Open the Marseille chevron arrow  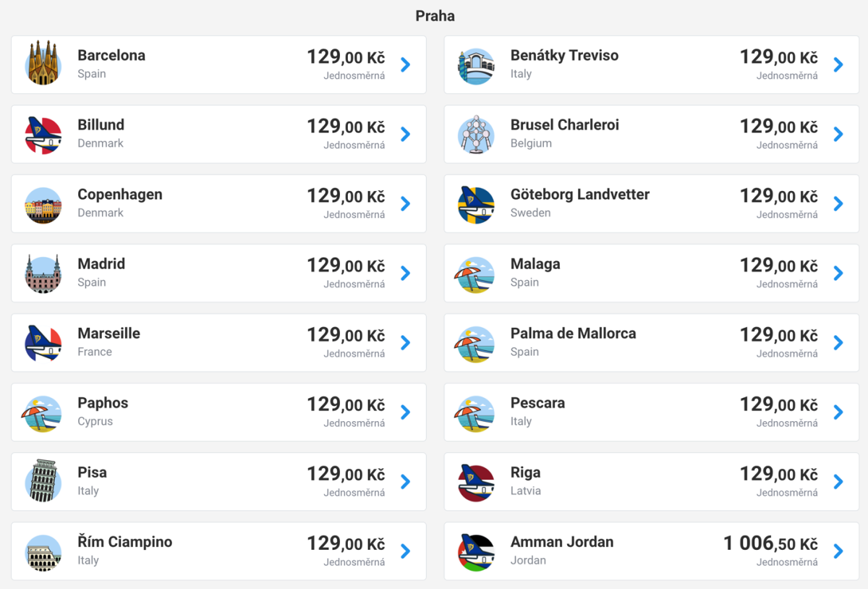(x=405, y=343)
